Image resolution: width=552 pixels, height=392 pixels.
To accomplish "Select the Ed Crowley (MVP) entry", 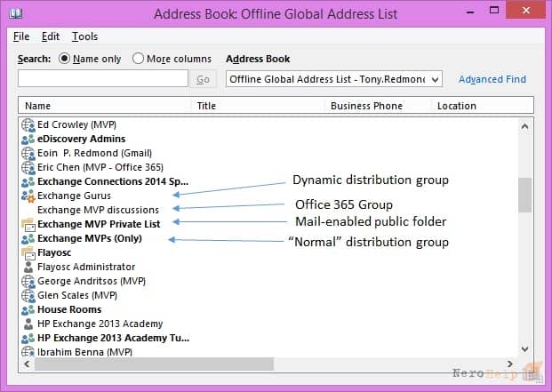I will [76, 124].
